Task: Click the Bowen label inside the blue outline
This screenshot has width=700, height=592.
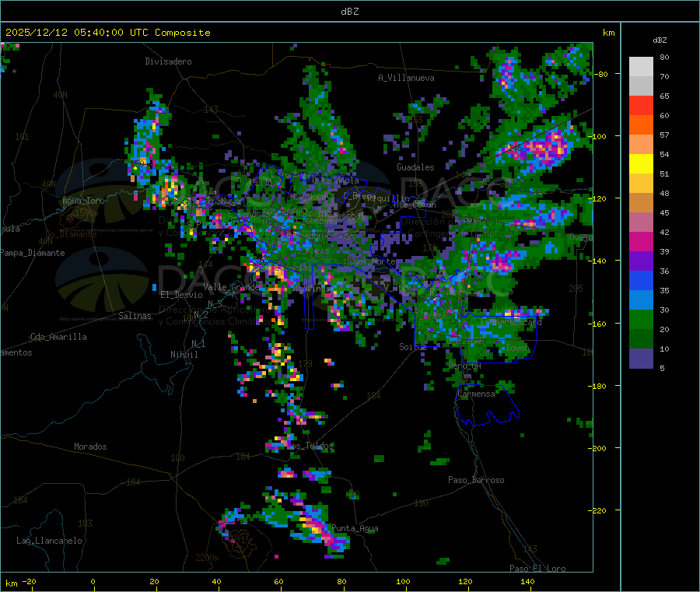Action: 518,347
